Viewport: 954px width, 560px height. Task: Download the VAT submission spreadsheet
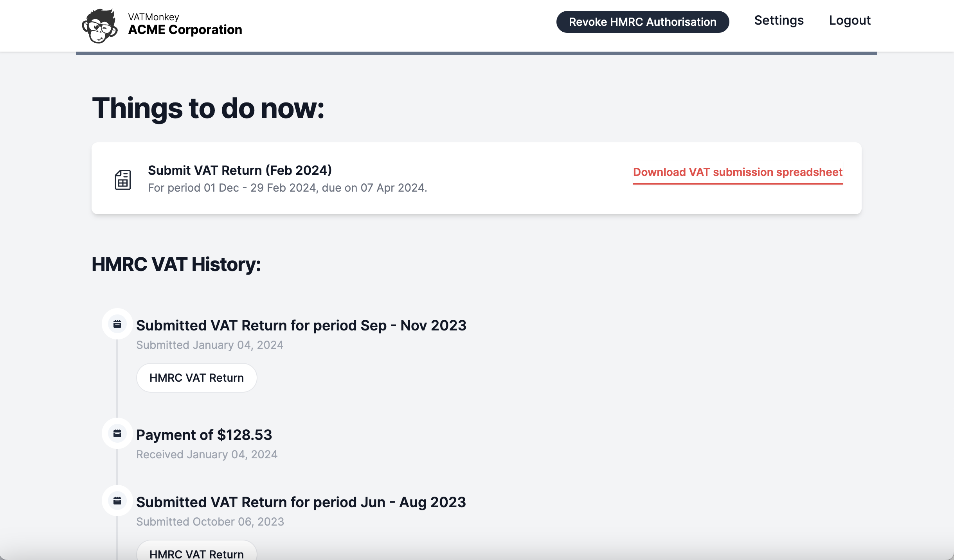click(x=738, y=172)
